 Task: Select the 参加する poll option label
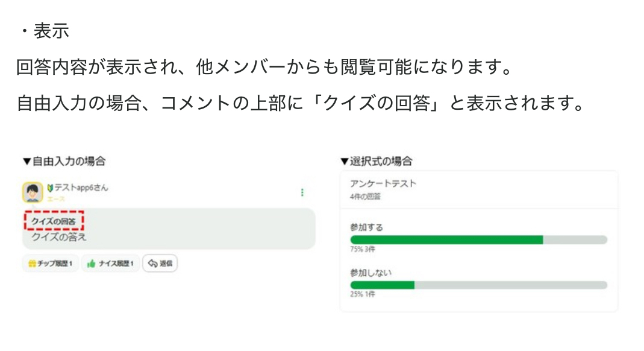pos(366,227)
